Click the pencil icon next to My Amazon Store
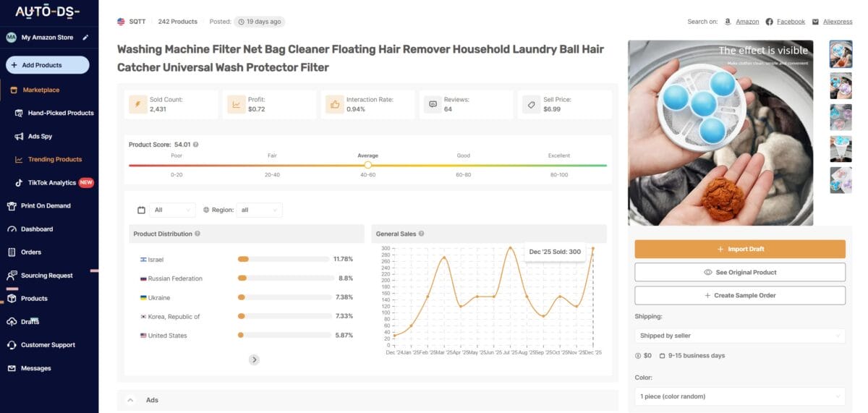This screenshot has width=868, height=413. click(x=85, y=37)
